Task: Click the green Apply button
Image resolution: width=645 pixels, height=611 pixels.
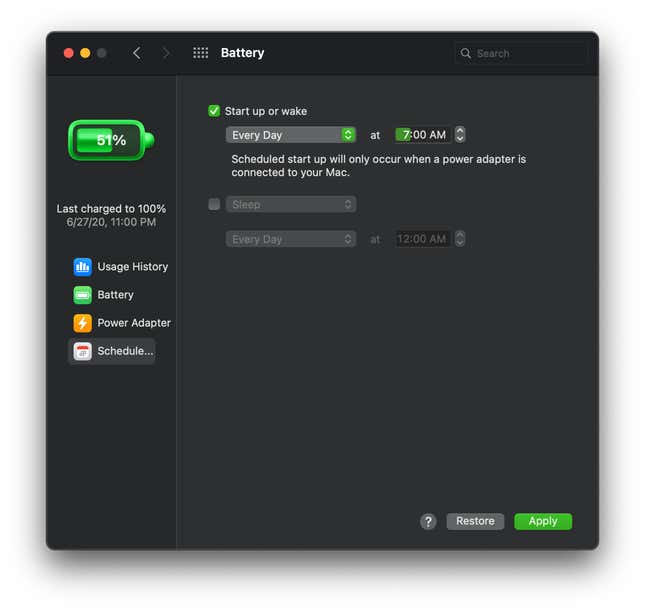Action: [543, 521]
